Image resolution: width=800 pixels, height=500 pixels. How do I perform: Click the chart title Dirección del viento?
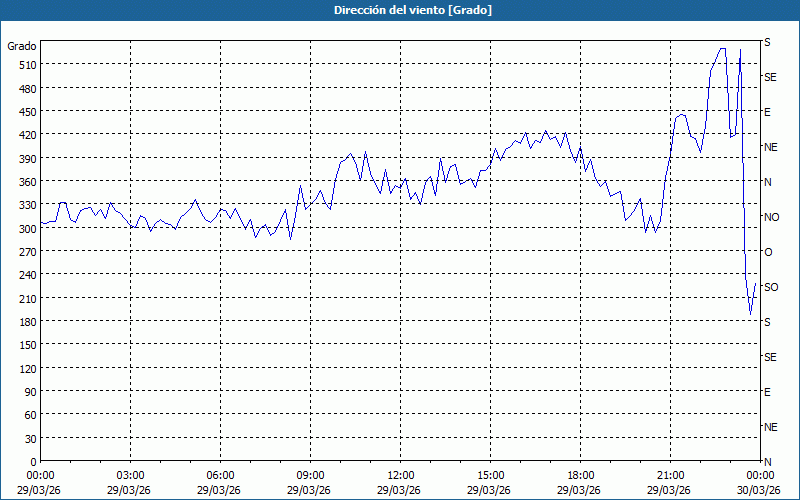coord(399,10)
